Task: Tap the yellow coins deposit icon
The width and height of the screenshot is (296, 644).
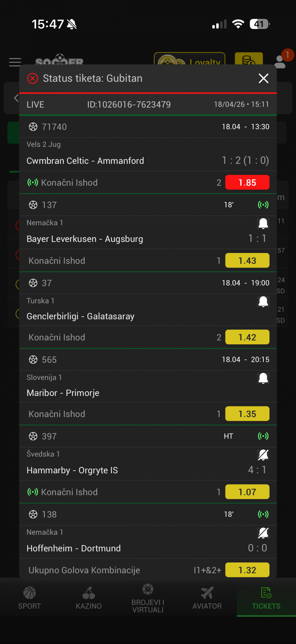Action: [249, 59]
